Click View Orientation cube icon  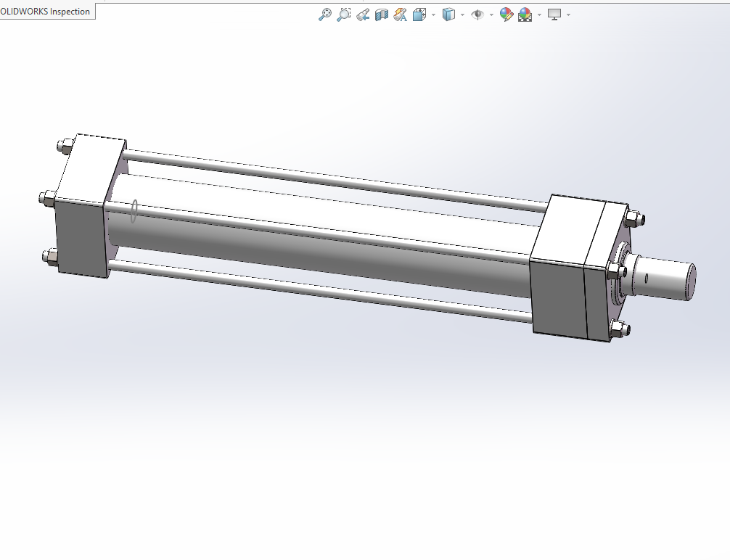[x=419, y=15]
